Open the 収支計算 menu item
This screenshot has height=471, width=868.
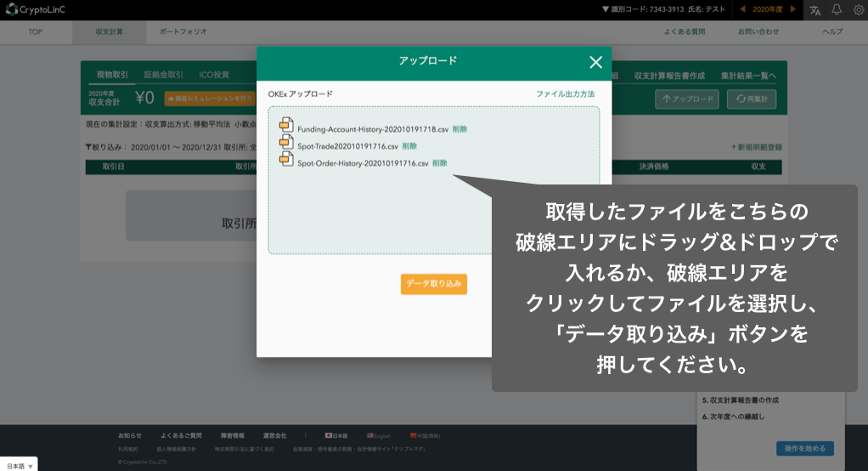109,32
